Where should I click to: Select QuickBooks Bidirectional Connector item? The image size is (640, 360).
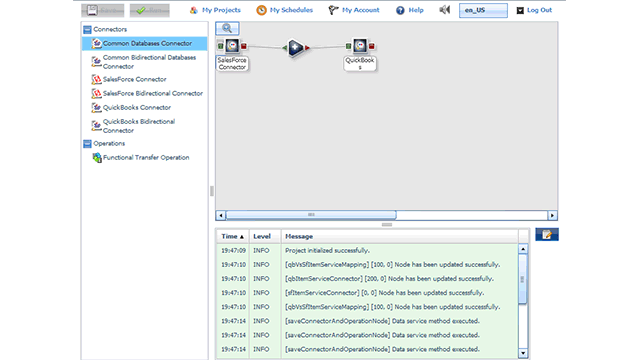click(144, 126)
